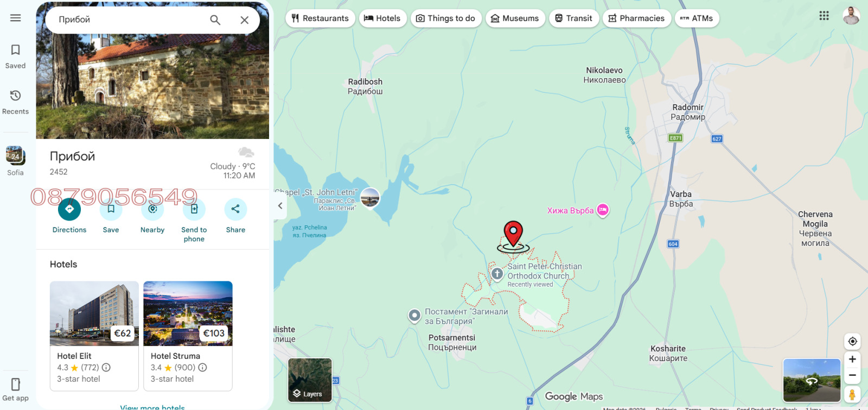
Task: Open the Layers map type switcher
Action: [310, 380]
